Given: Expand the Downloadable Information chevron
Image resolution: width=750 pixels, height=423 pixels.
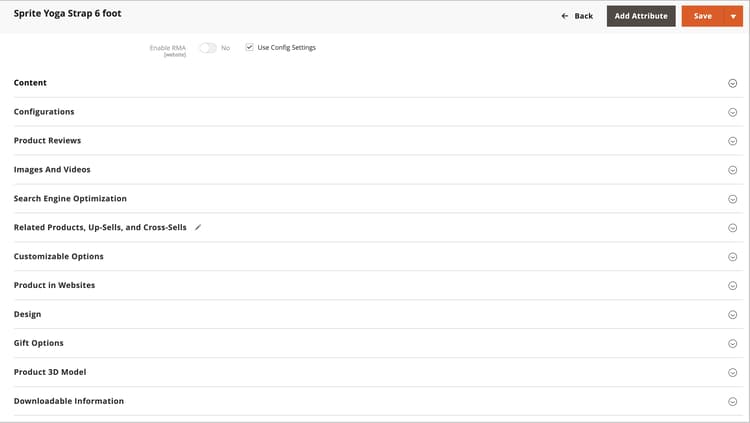Looking at the screenshot, I should pyautogui.click(x=732, y=401).
